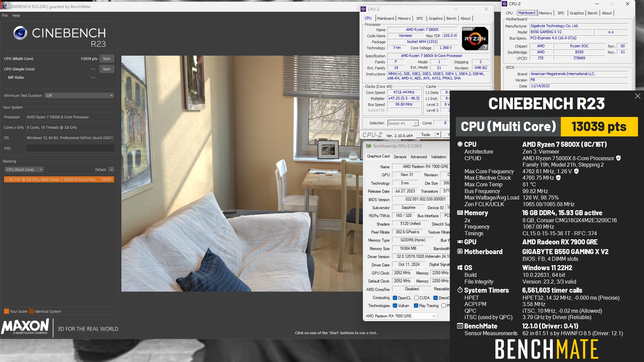Click the Processor field in Your System
Screen dimensions: 644x362
click(70, 117)
